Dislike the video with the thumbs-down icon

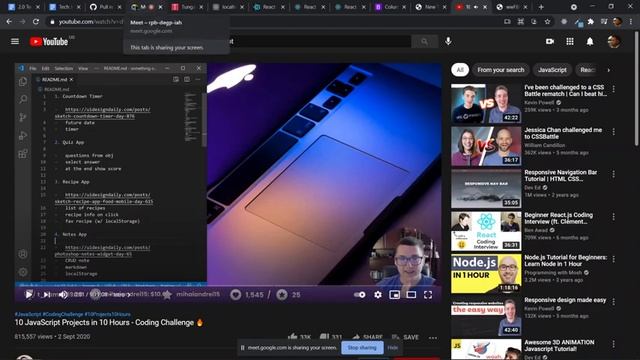[x=324, y=337]
